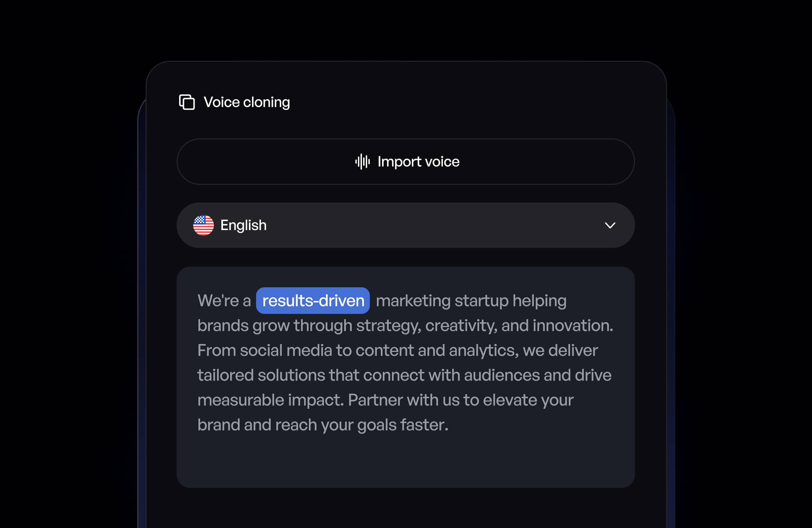Click the American flag for English language
Viewport: 812px width, 528px height.
point(204,225)
